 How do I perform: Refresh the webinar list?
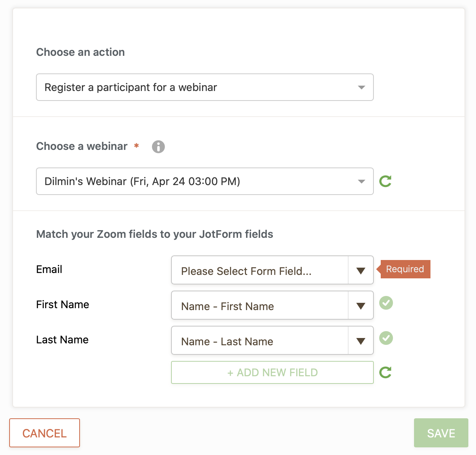pyautogui.click(x=385, y=181)
